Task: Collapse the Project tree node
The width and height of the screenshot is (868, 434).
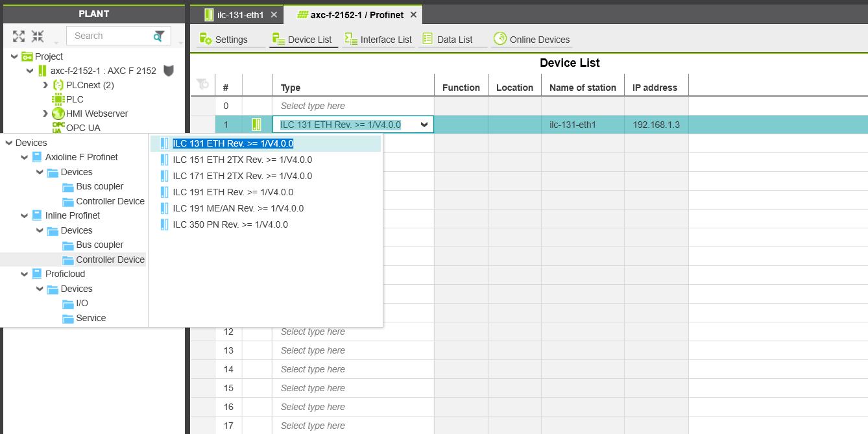Action: coord(14,56)
